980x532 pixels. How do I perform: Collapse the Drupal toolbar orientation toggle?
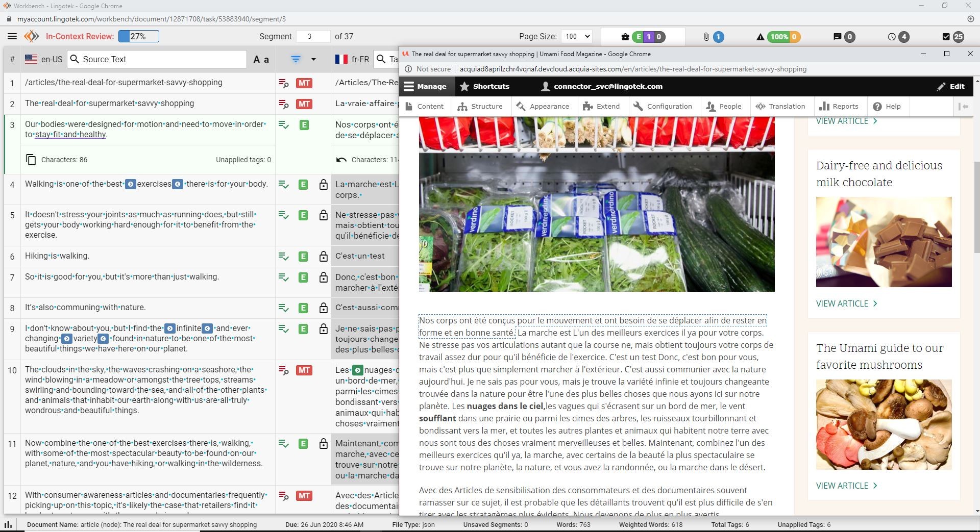click(x=963, y=106)
